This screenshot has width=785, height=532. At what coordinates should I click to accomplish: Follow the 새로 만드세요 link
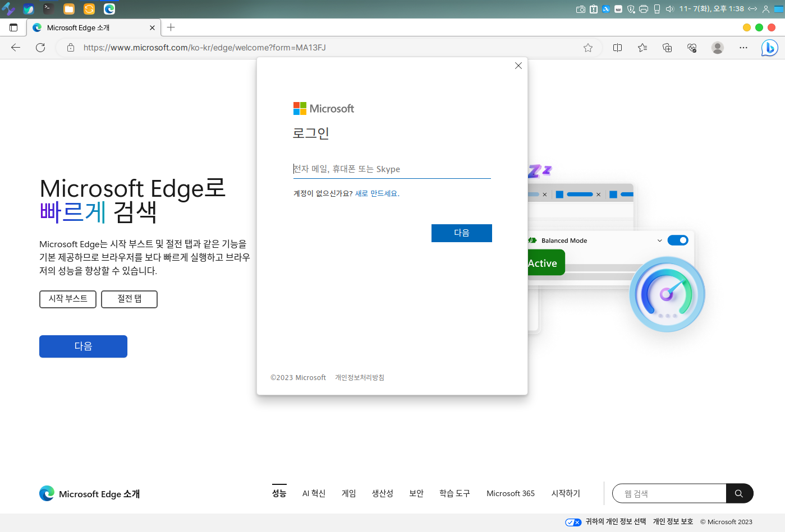tap(377, 193)
